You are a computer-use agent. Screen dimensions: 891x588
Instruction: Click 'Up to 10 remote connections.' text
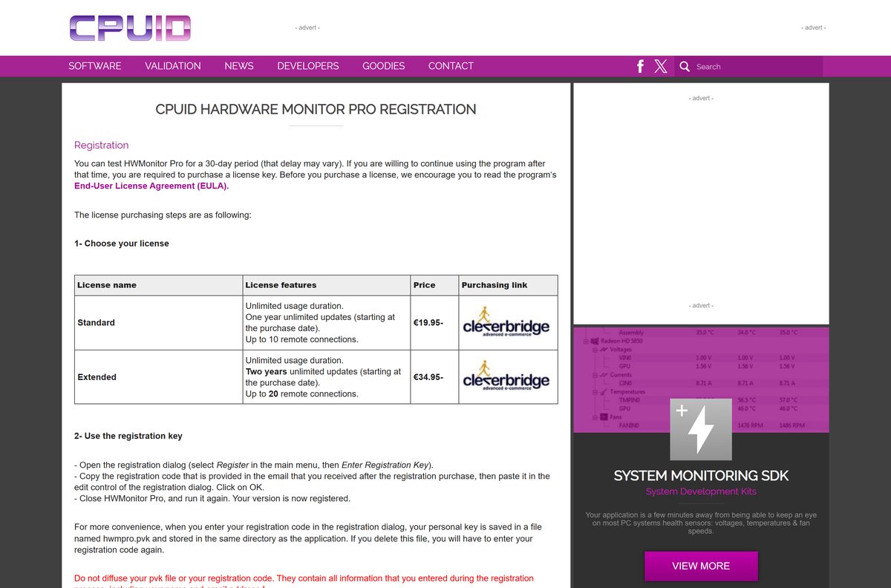pos(301,339)
